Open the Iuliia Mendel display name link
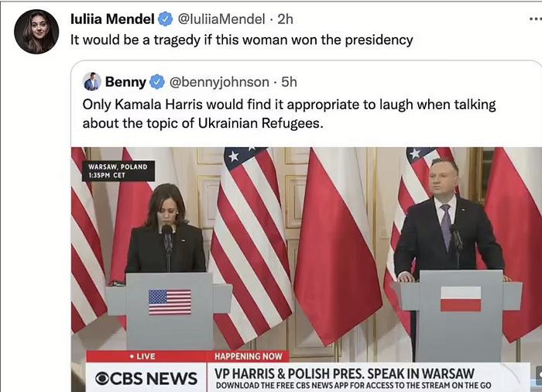Viewport: 542px width, 392px height. (112, 19)
